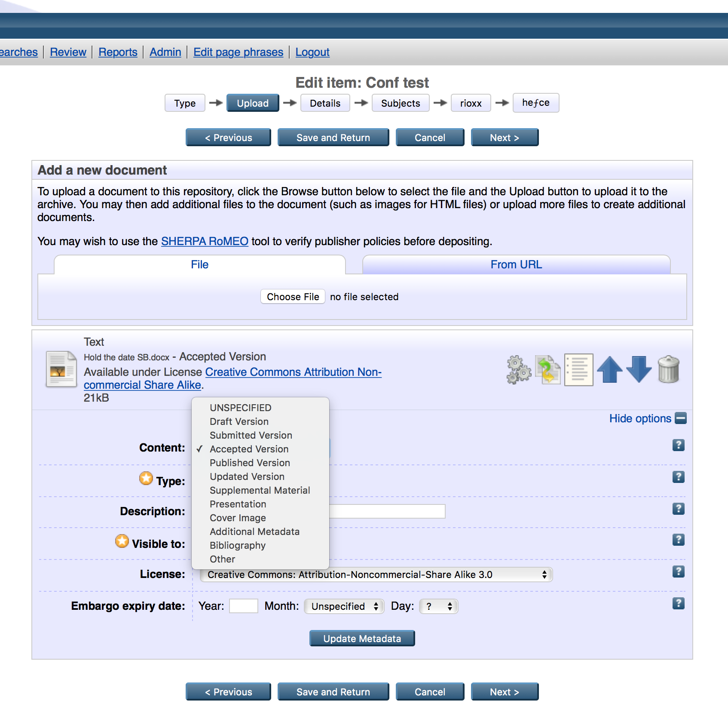Viewport: 728px width, 713px height.
Task: Select Published Version from content list
Action: (250, 463)
